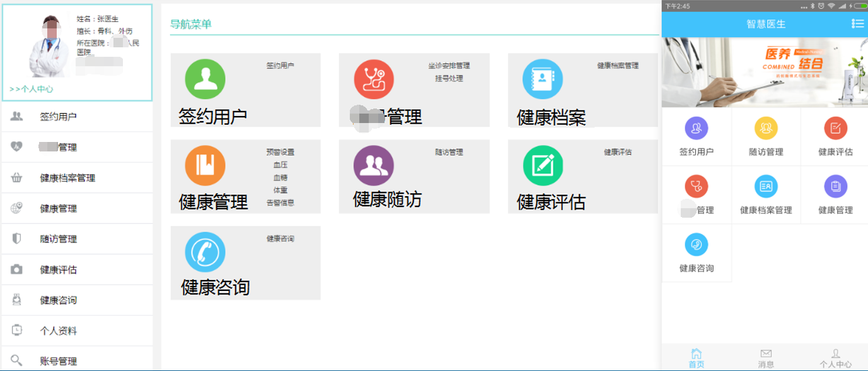The image size is (868, 371).
Task: Click the green 签约用户 tile icon
Action: (x=205, y=79)
